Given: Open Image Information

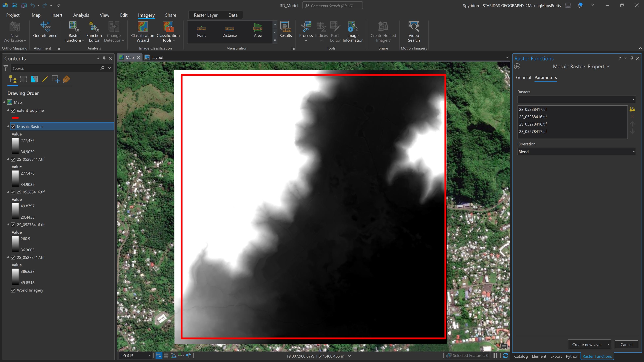Looking at the screenshot, I should click(x=353, y=32).
